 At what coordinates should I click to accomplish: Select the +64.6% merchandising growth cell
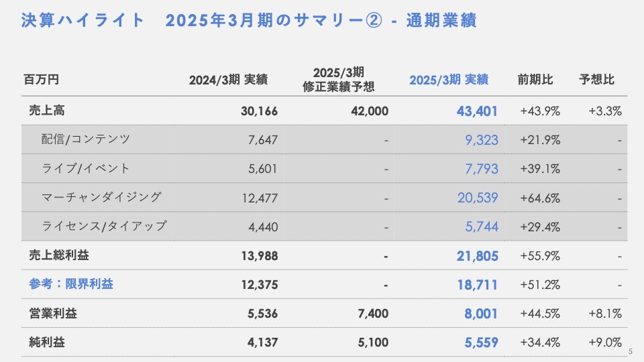pos(540,198)
